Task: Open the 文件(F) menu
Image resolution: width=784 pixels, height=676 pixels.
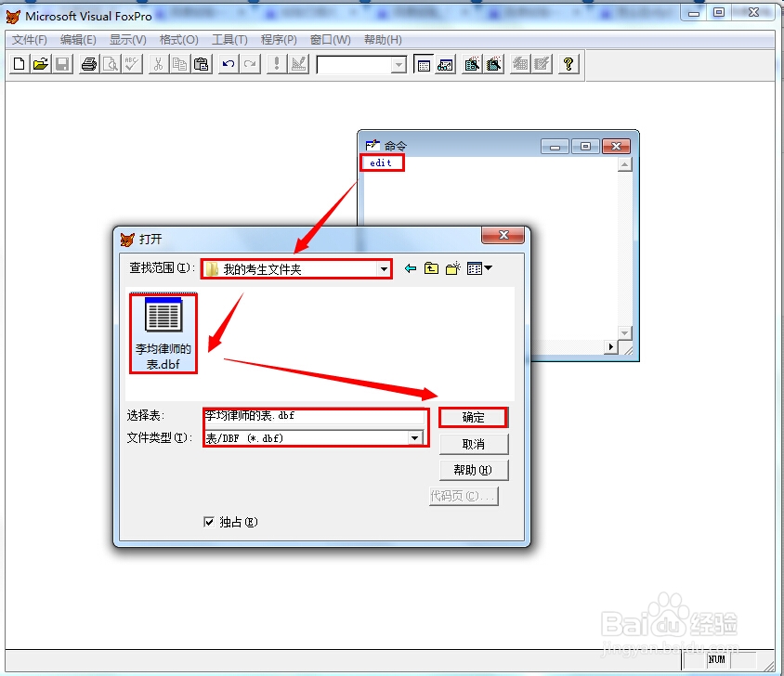Action: (x=29, y=40)
